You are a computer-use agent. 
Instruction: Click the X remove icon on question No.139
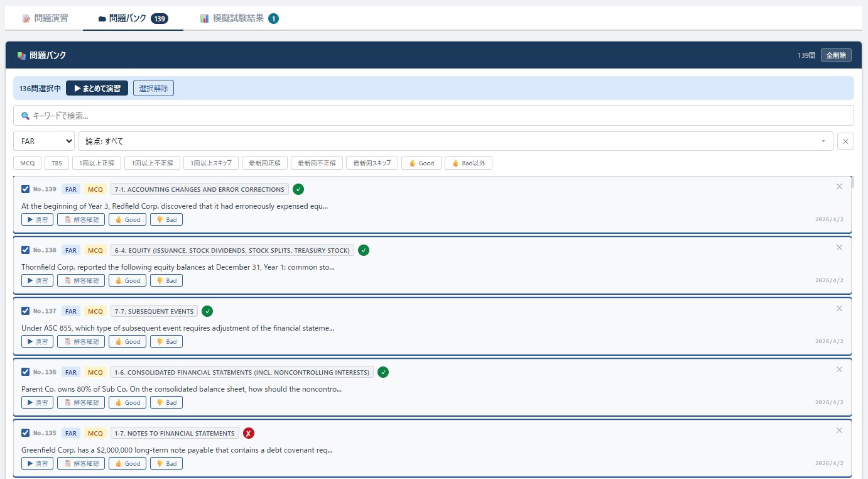pos(839,187)
